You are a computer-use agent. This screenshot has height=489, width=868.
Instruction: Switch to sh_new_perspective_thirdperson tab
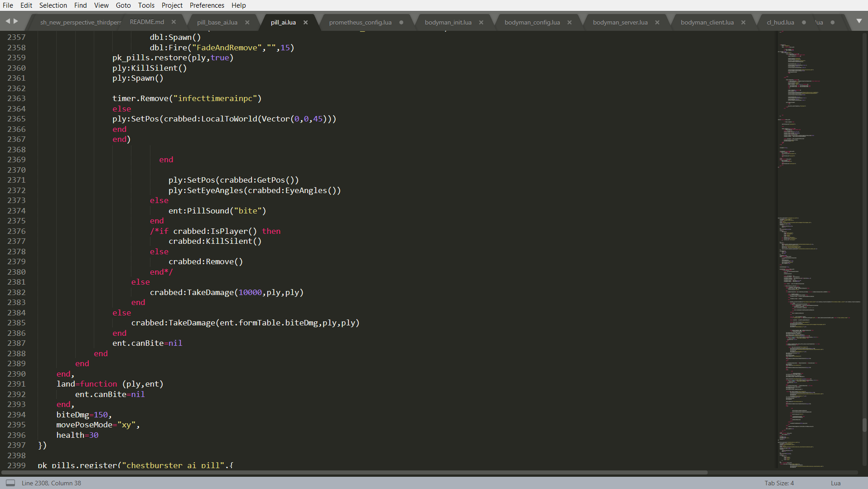pos(80,22)
